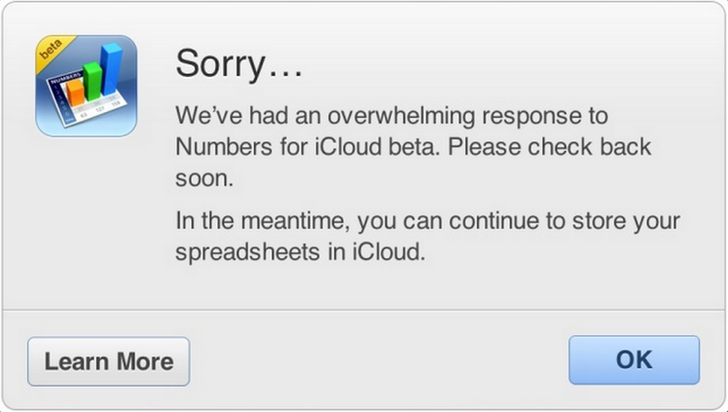Screen dimensions: 728x412
Task: Click the yellow beta ribbon on icon
Action: pos(52,52)
